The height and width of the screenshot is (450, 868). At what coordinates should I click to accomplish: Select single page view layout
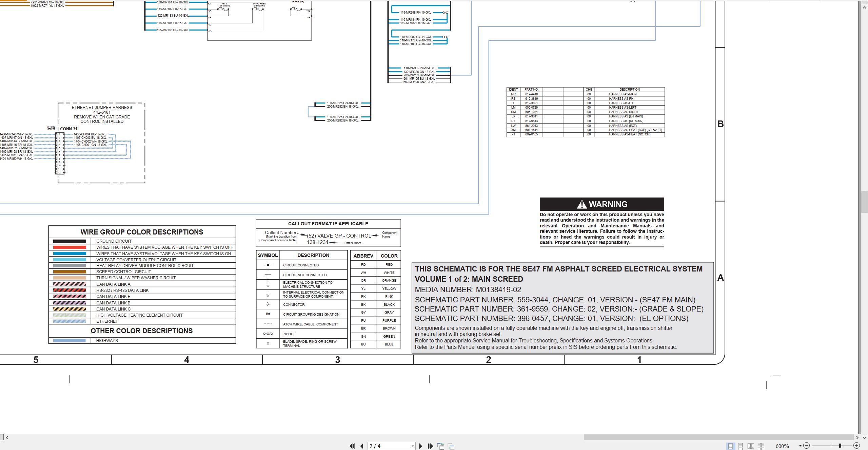730,446
